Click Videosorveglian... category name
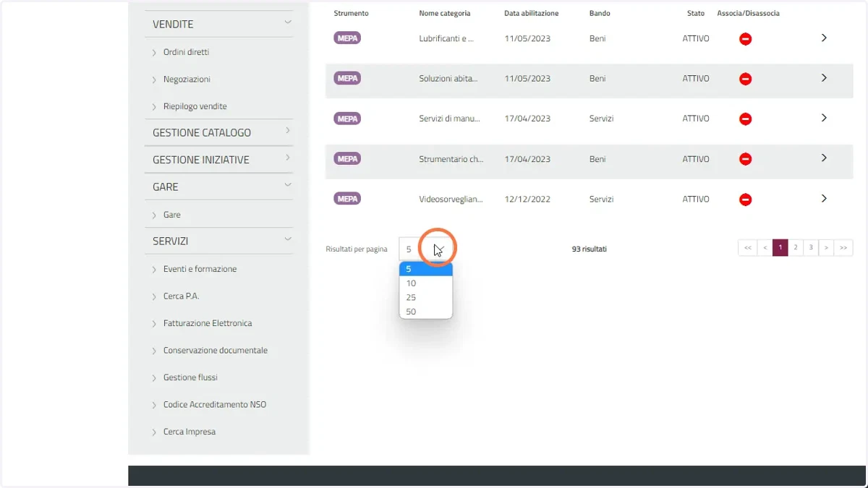868x488 pixels. pos(451,199)
